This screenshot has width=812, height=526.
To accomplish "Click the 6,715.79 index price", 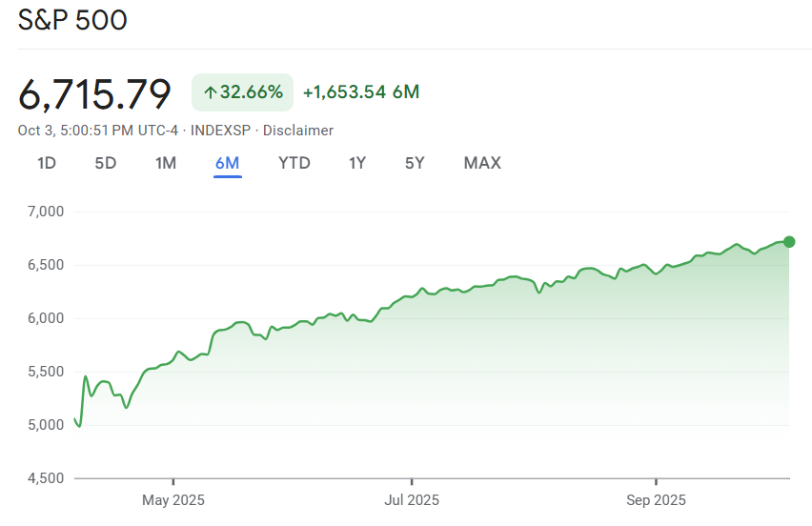I will tap(94, 93).
